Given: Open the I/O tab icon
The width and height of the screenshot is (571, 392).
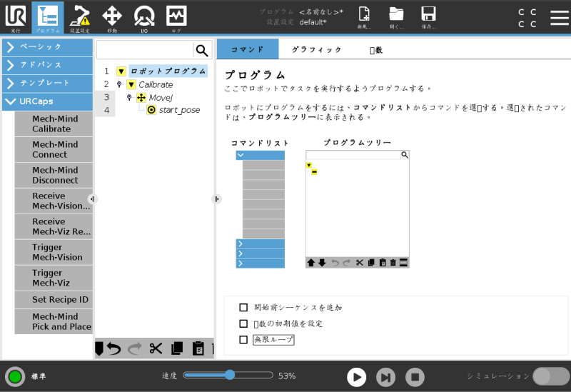Looking at the screenshot, I should tap(144, 17).
